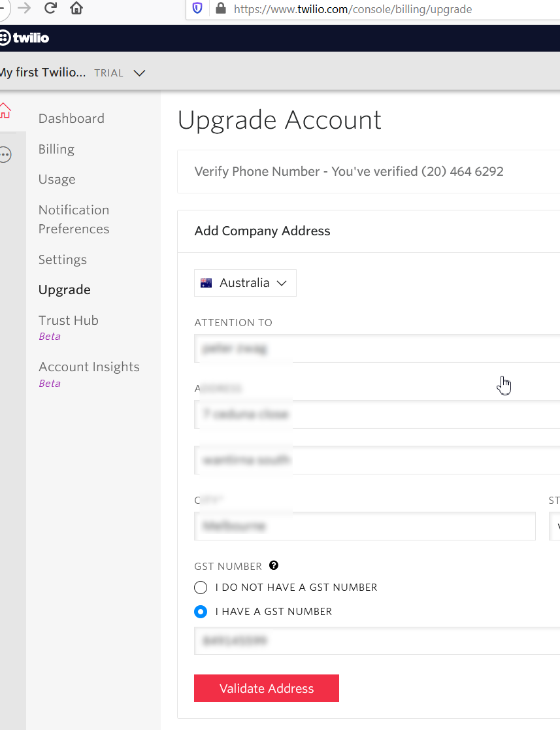
Task: Click the browser home icon
Action: click(76, 8)
